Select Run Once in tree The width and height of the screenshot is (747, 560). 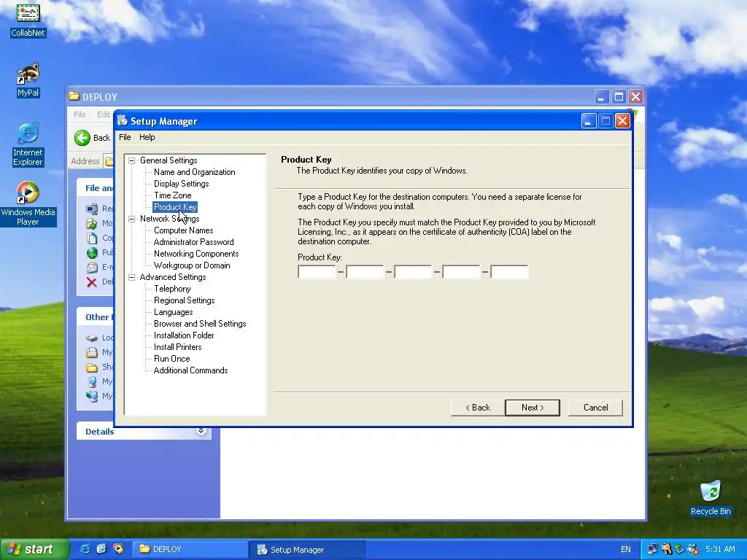click(171, 359)
